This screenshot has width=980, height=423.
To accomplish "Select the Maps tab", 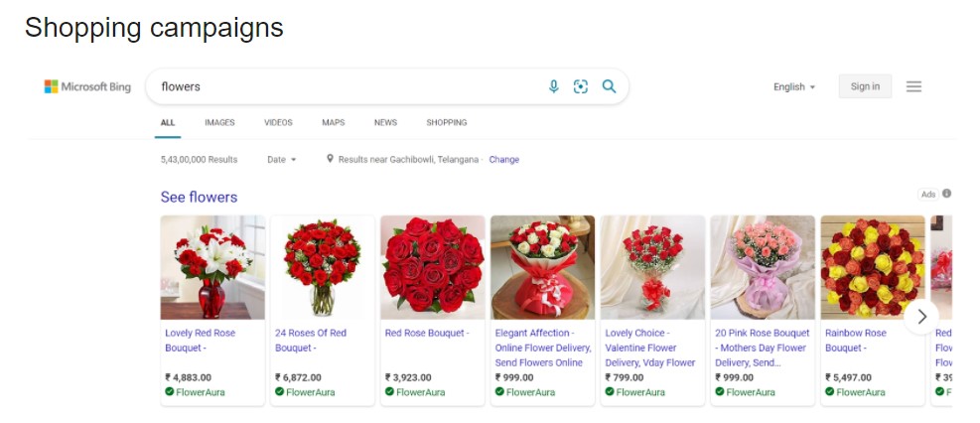I will (x=334, y=122).
